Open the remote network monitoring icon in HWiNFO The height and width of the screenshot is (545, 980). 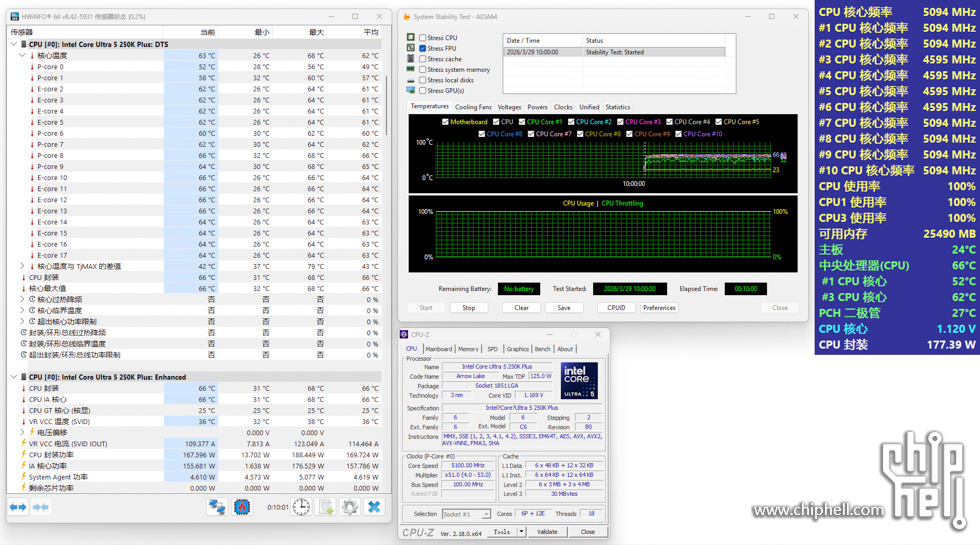217,507
